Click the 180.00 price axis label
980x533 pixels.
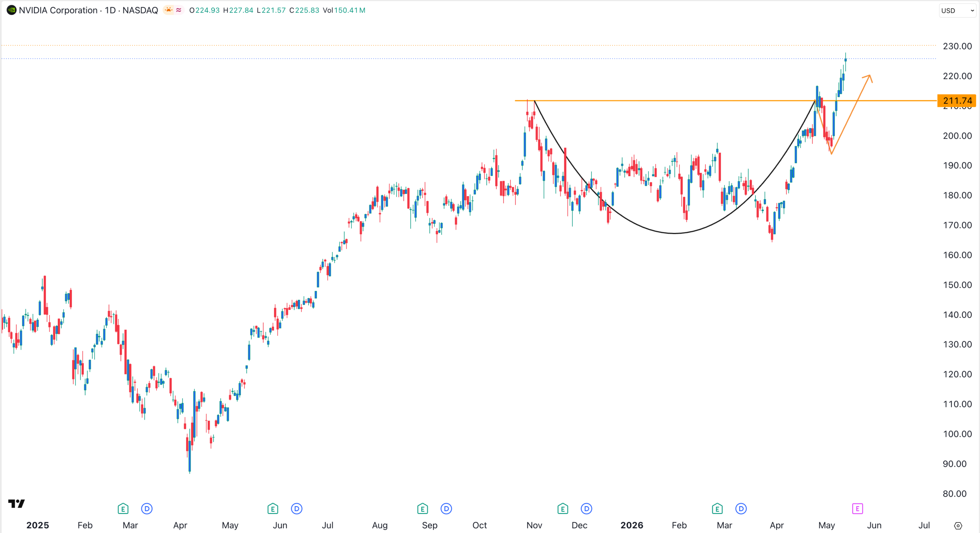[x=957, y=195]
